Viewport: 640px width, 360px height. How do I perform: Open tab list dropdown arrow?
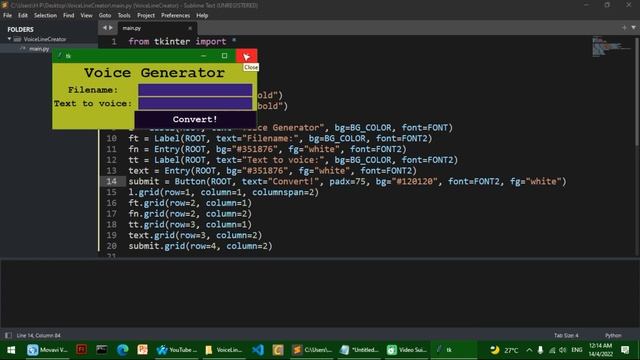(633, 28)
